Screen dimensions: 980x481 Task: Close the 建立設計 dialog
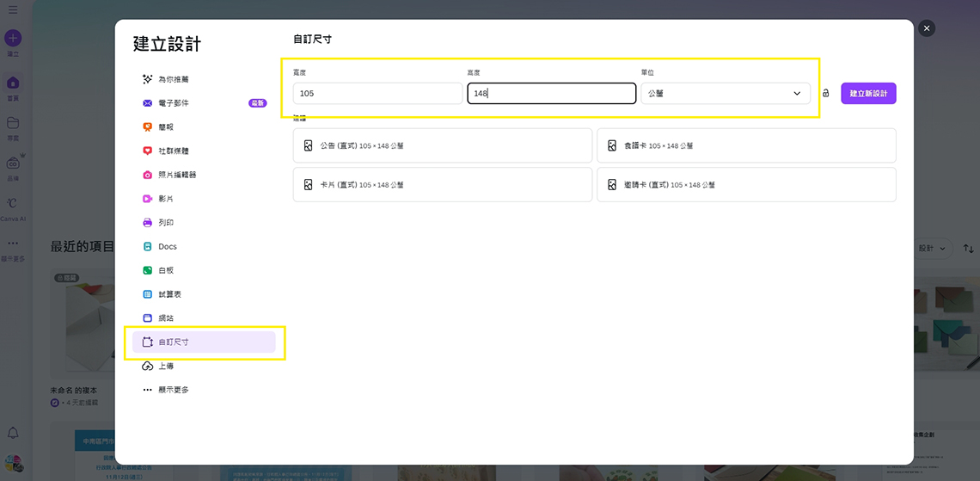[926, 28]
